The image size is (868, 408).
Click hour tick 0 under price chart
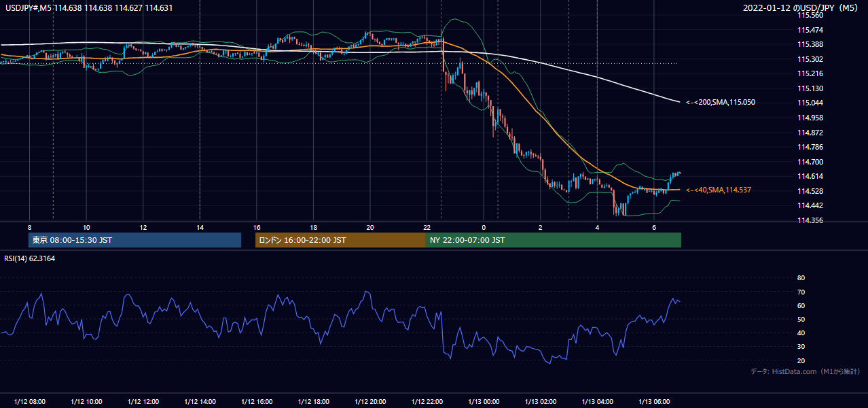(x=484, y=227)
